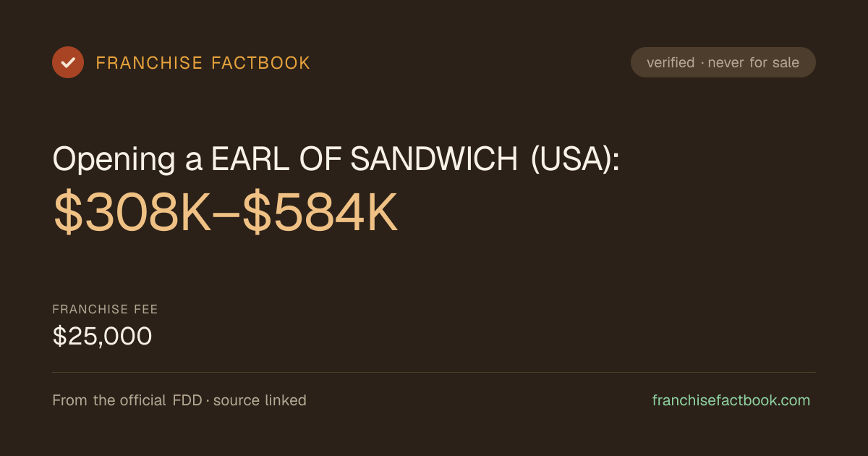
Task: Select the word FACTBOOK in brand title
Action: (260, 63)
